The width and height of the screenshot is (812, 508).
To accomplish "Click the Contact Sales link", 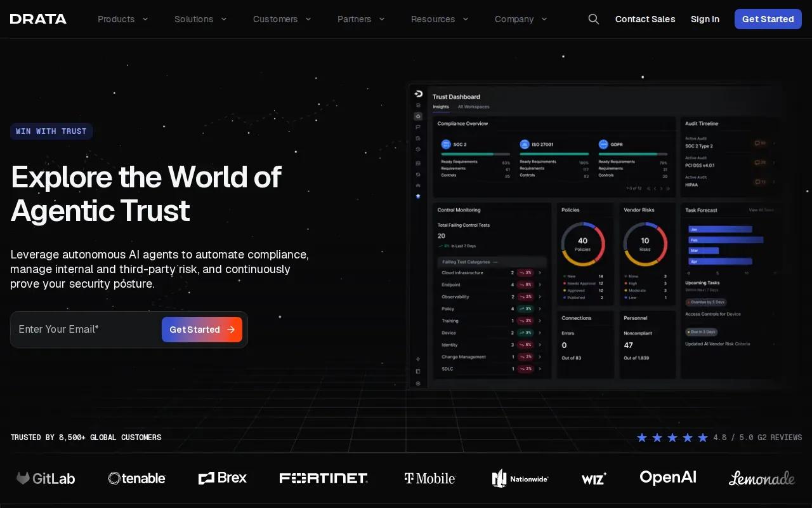I will pyautogui.click(x=645, y=19).
